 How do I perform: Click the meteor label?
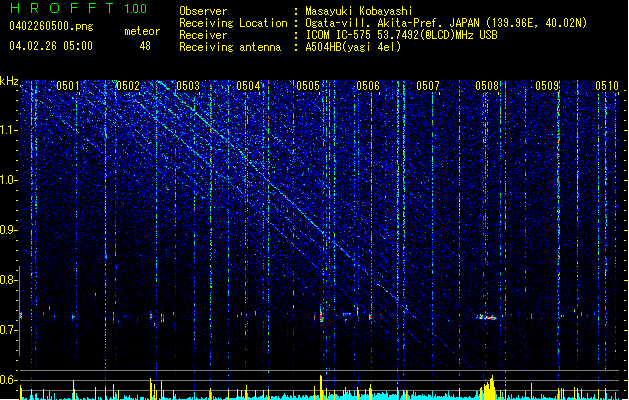tap(142, 31)
